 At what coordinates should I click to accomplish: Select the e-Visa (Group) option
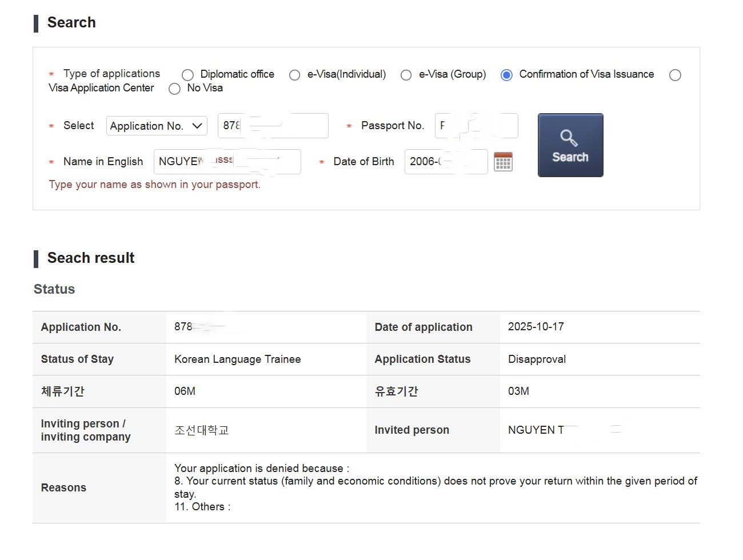tap(406, 75)
